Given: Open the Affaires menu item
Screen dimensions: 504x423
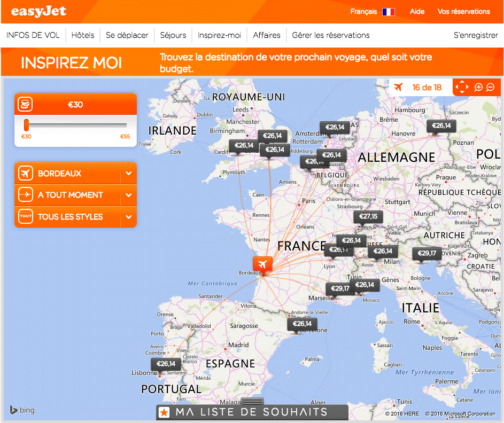Looking at the screenshot, I should point(267,35).
